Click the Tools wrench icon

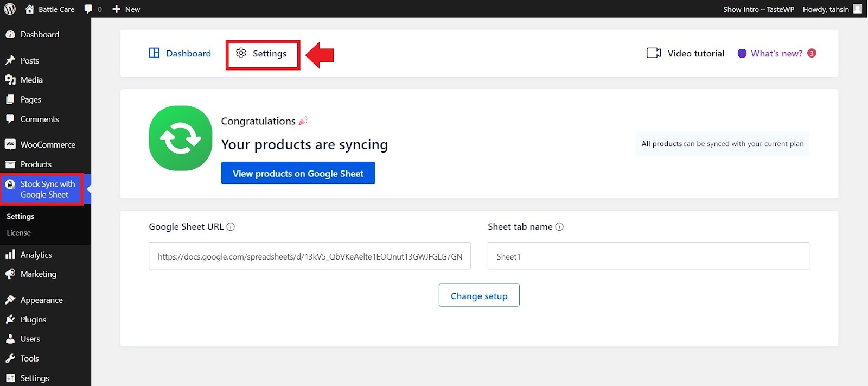pos(10,358)
